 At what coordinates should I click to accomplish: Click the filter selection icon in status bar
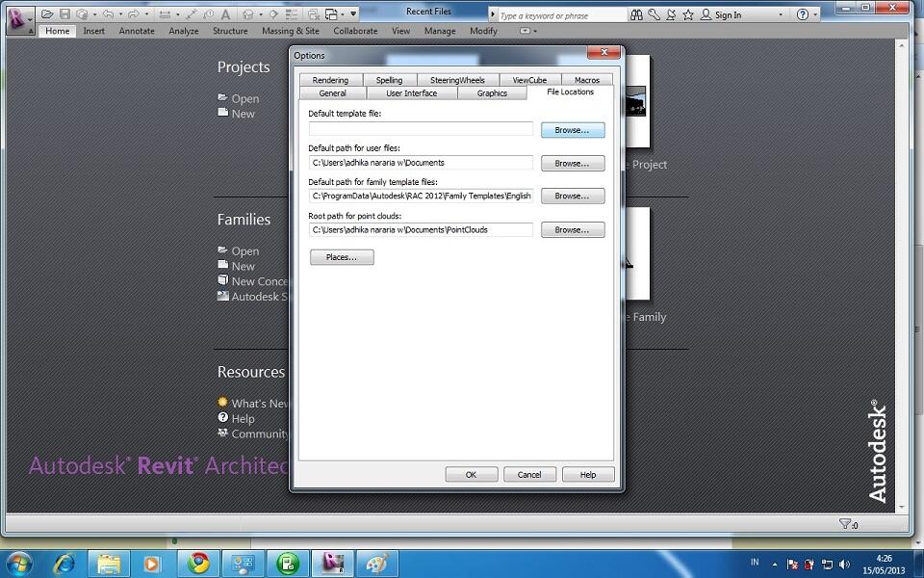847,524
